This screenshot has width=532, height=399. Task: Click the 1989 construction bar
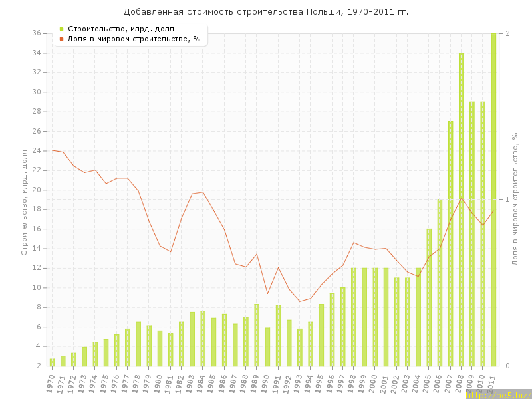pyautogui.click(x=257, y=334)
